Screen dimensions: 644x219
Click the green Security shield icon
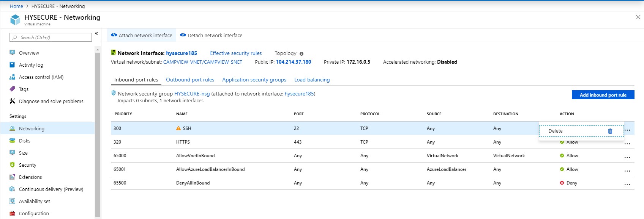tap(13, 165)
